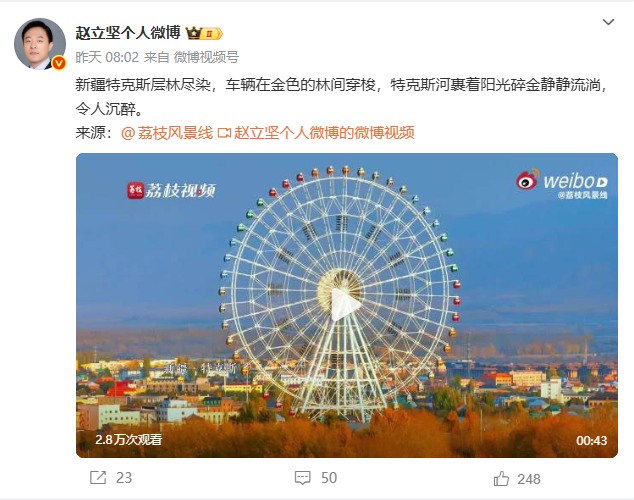Viewport: 634px width, 500px height.
Task: Click the like count 248
Action: click(x=529, y=479)
